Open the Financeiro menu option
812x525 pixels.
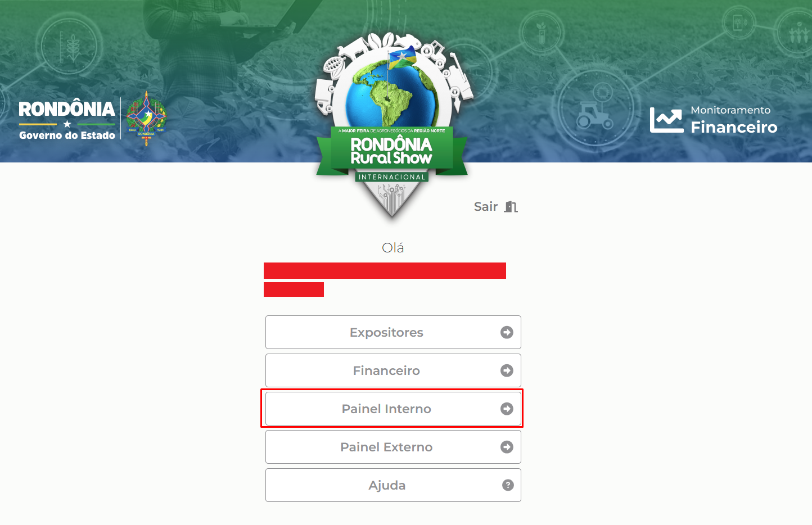coord(393,370)
